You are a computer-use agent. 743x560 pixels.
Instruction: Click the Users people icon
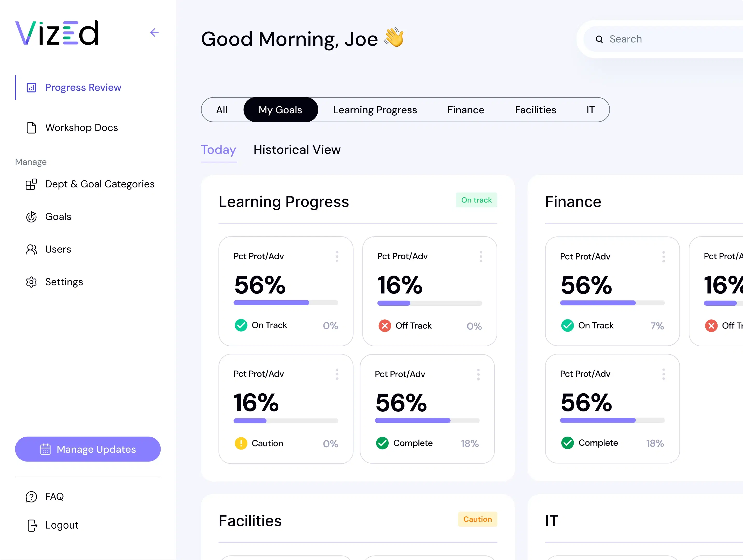[31, 249]
